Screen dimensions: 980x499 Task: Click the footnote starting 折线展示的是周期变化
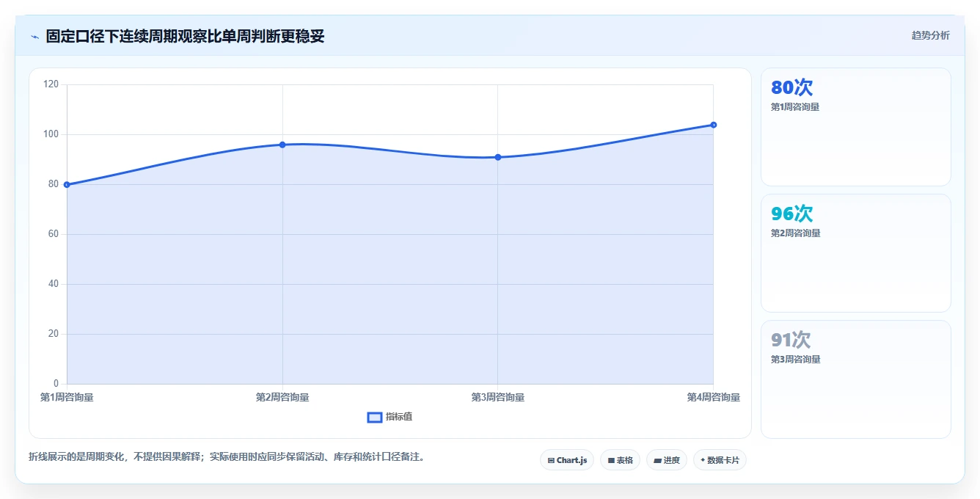227,456
